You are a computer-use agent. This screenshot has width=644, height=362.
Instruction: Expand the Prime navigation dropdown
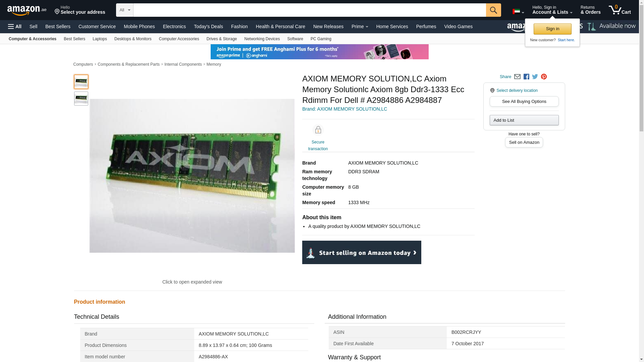click(x=360, y=26)
